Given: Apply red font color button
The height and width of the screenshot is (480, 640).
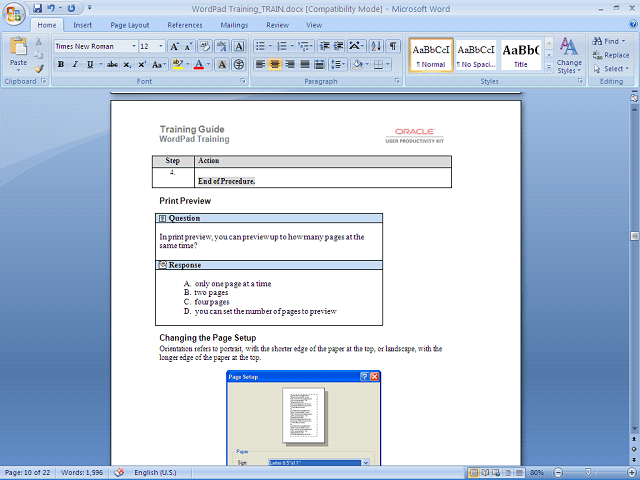Looking at the screenshot, I should pyautogui.click(x=199, y=64).
